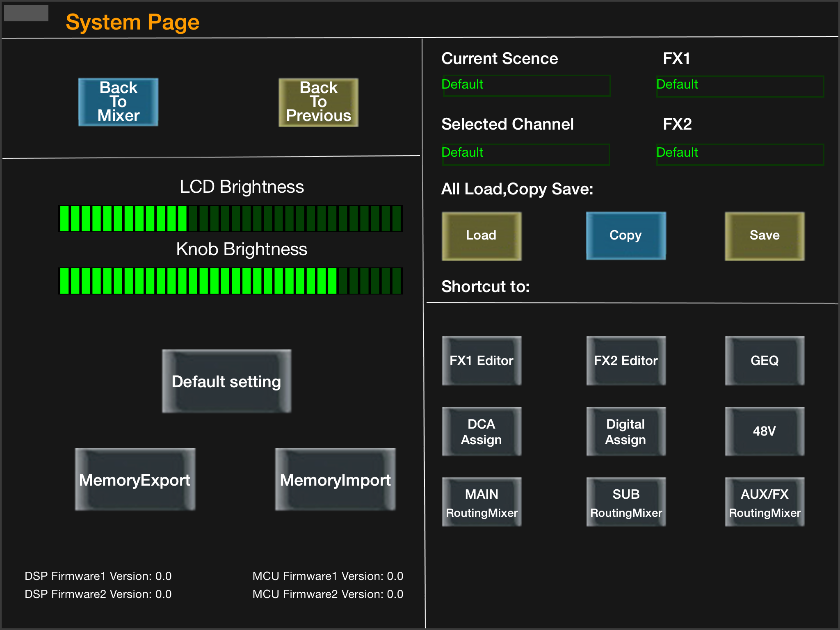840x630 pixels.
Task: Open MemoryImport
Action: coord(335,479)
